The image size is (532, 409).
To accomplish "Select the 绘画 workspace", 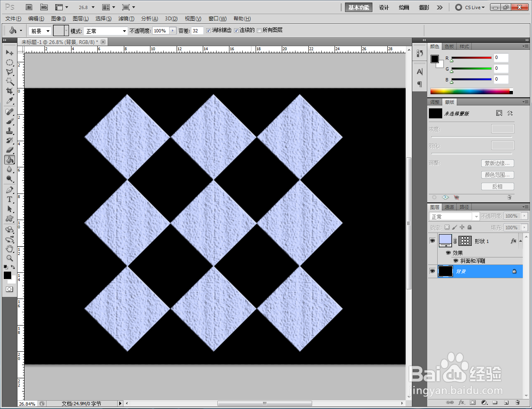I will (404, 7).
